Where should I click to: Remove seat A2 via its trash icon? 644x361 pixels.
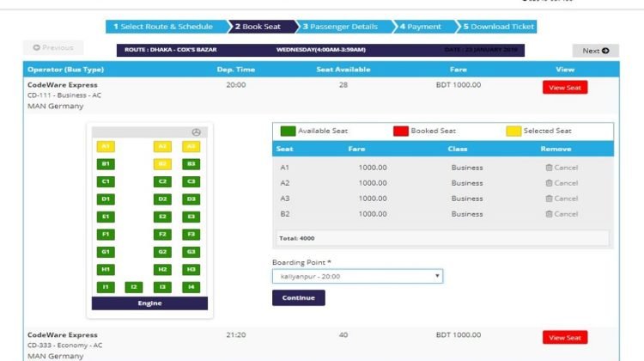[x=549, y=183]
